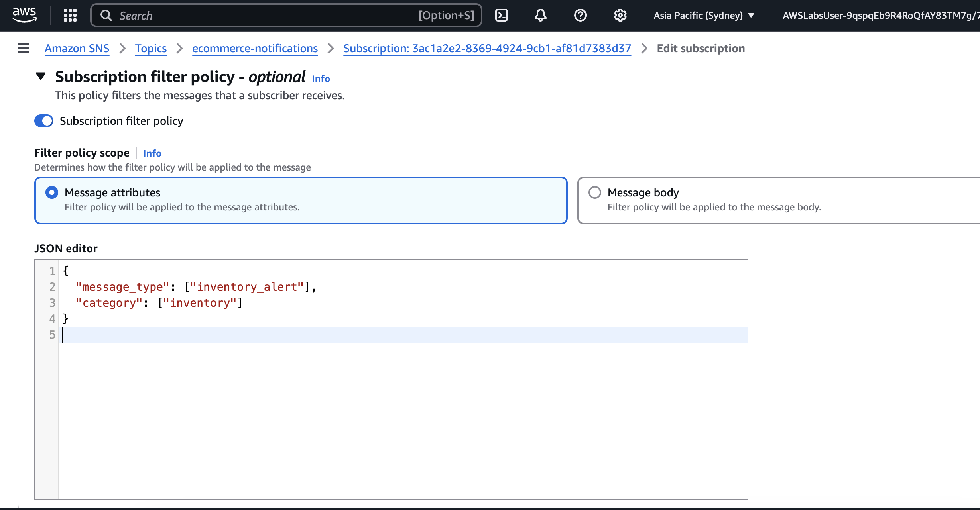Click the closing brace on line 4
The height and width of the screenshot is (510, 980).
point(66,319)
